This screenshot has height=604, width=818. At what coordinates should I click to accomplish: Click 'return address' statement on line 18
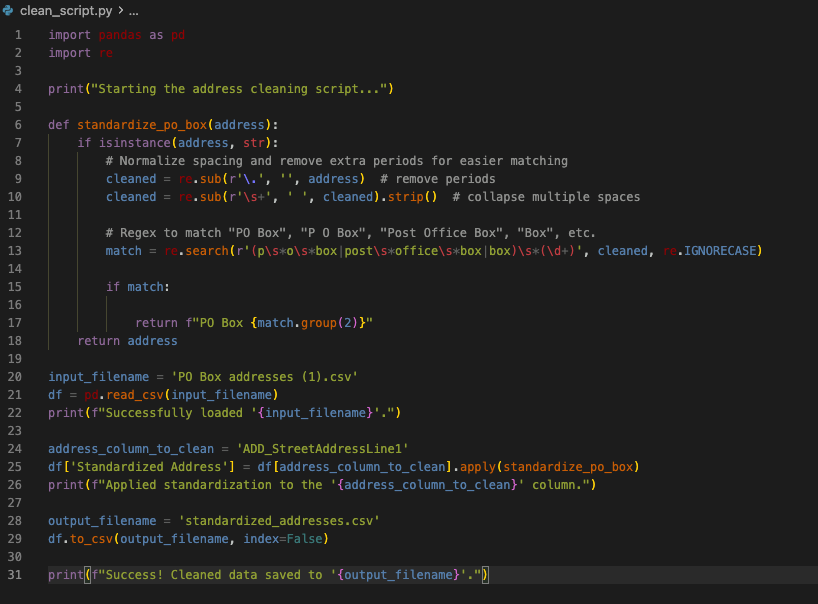click(x=127, y=341)
